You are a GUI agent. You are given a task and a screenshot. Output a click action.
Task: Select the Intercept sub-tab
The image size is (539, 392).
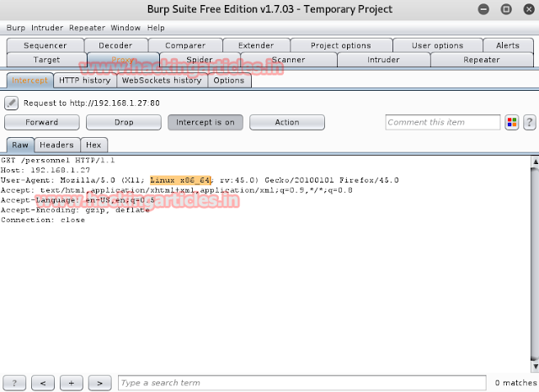pyautogui.click(x=30, y=80)
